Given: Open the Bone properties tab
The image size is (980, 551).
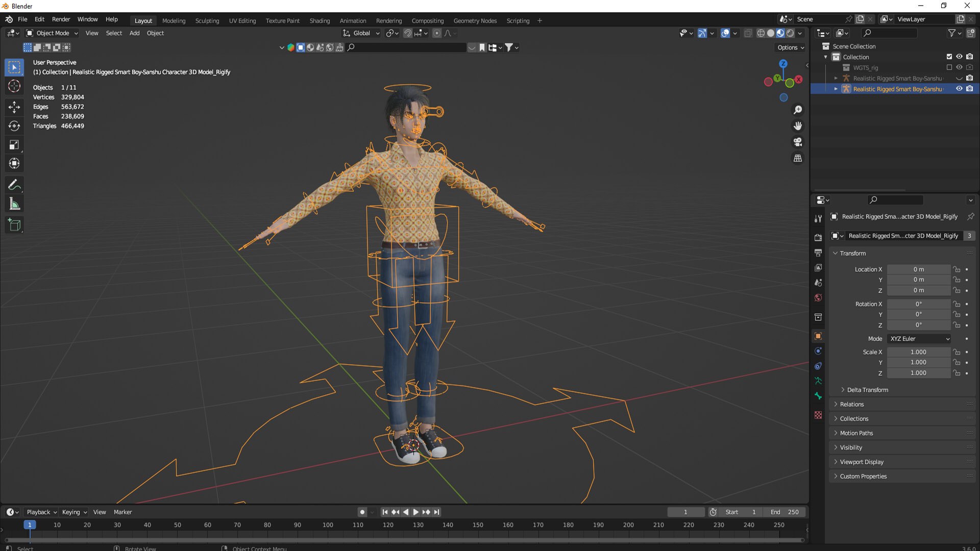Looking at the screenshot, I should (x=818, y=396).
